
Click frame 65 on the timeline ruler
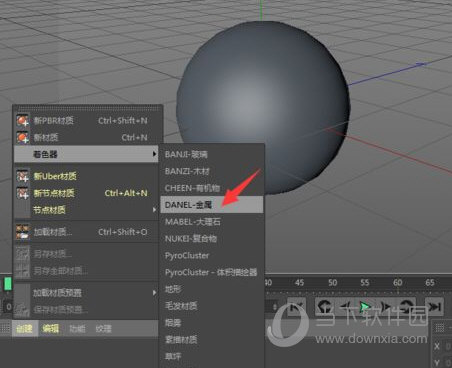tap(430, 283)
